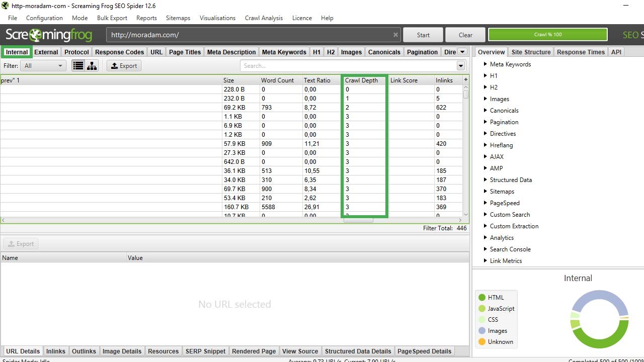Open the Bulk Export menu
Image resolution: width=644 pixels, height=362 pixels.
(x=112, y=18)
